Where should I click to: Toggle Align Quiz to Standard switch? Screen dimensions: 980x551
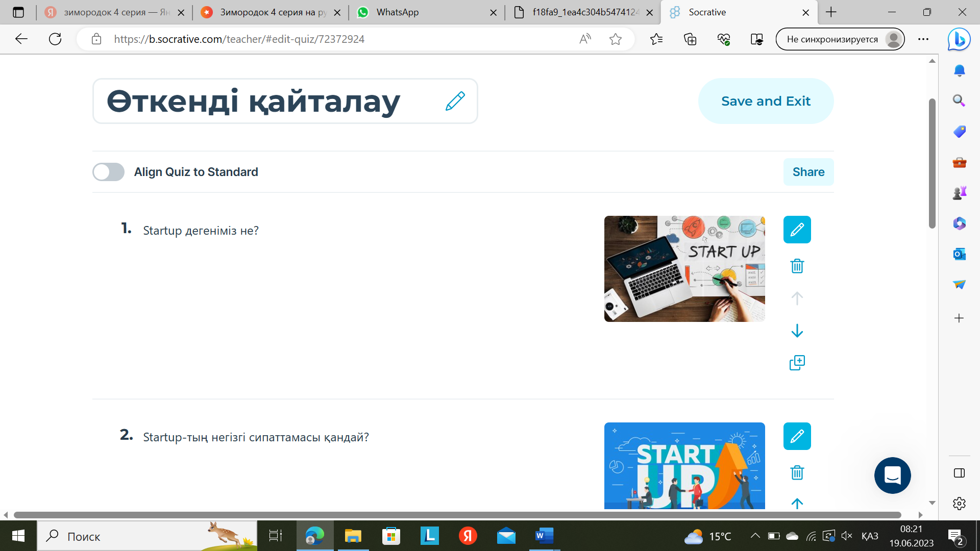tap(108, 172)
